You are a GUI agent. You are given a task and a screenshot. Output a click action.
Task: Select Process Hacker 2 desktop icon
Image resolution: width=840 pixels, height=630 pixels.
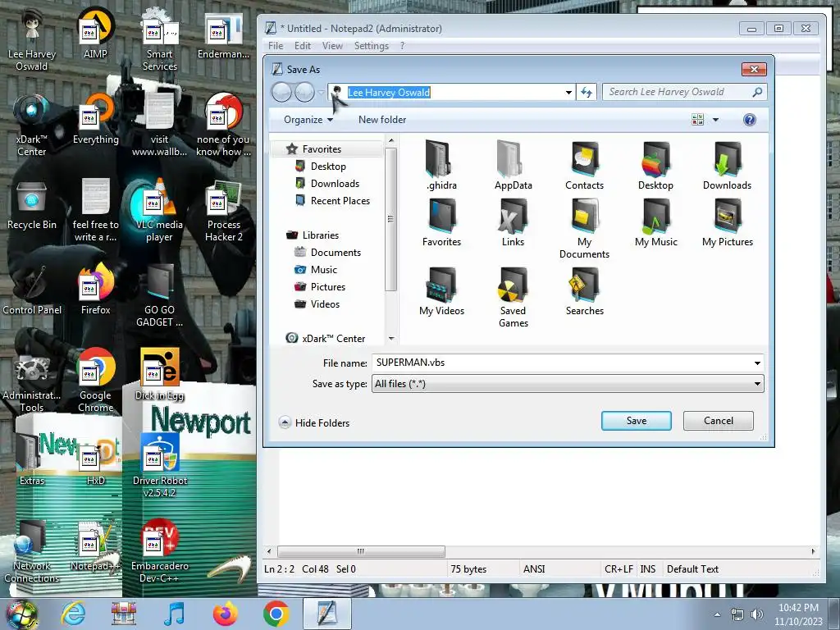pyautogui.click(x=223, y=212)
